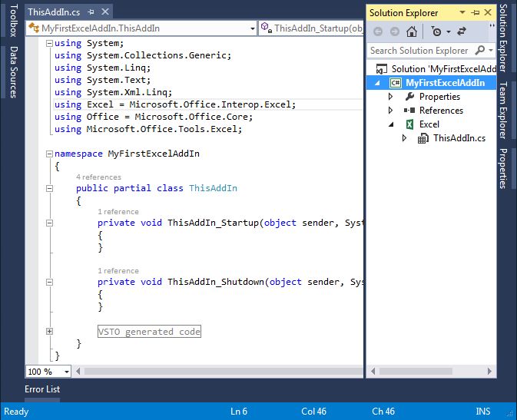Click the Home icon in Solution Explorer
517x420 pixels.
[x=412, y=31]
